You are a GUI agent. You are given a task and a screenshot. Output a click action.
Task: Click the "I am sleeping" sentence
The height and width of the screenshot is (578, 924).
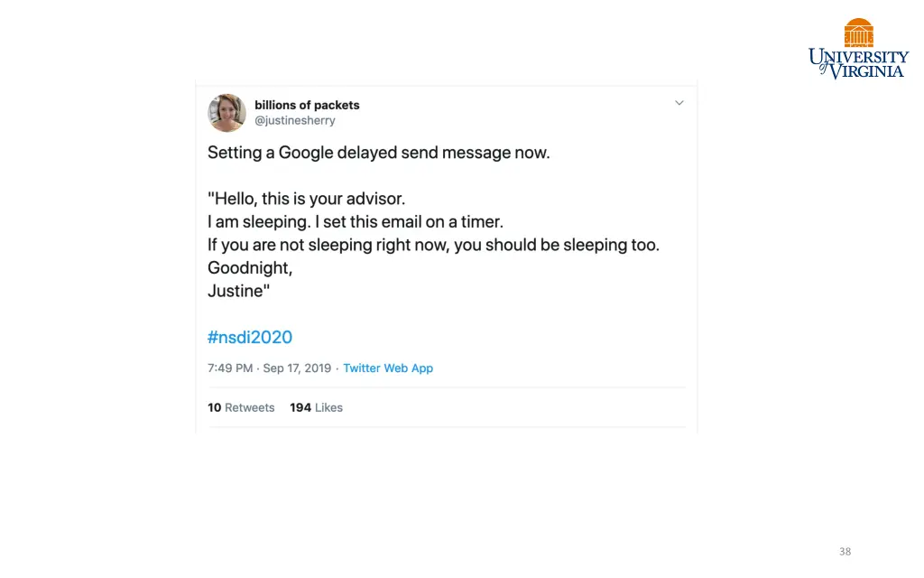click(x=259, y=222)
